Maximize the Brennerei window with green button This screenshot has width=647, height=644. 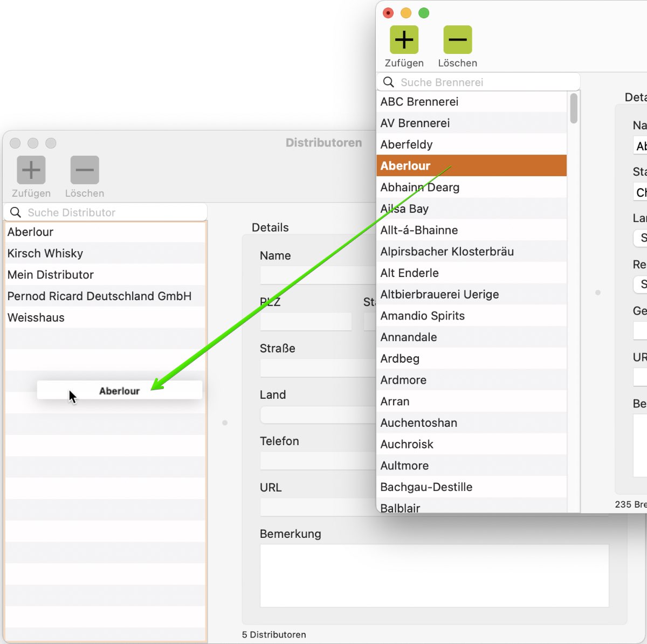point(424,13)
